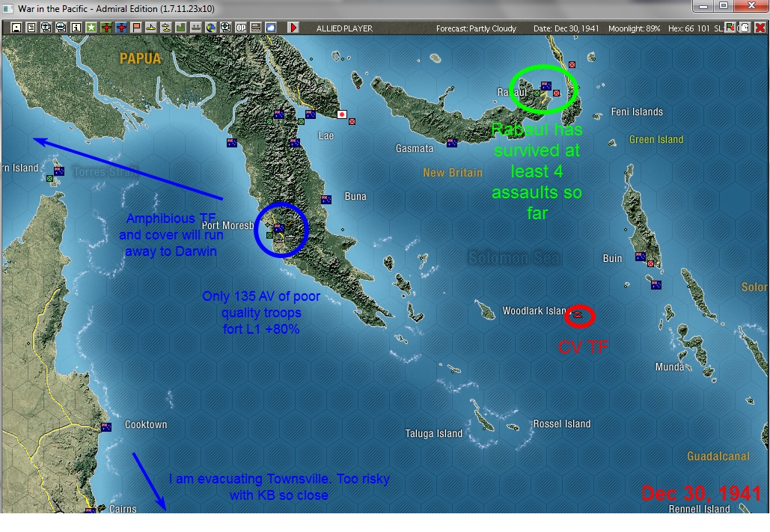The height and width of the screenshot is (532, 770).
Task: Open the information 'i' screen icon
Action: 76,28
